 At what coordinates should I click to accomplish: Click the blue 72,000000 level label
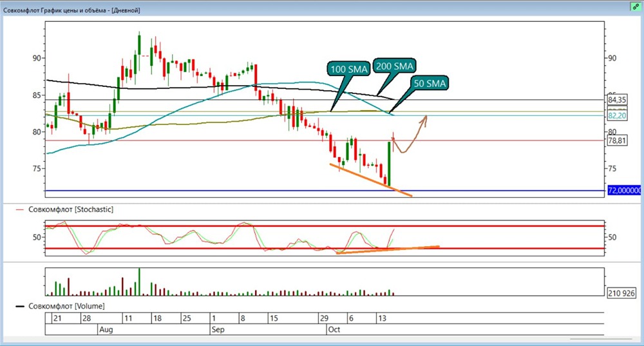coord(624,190)
